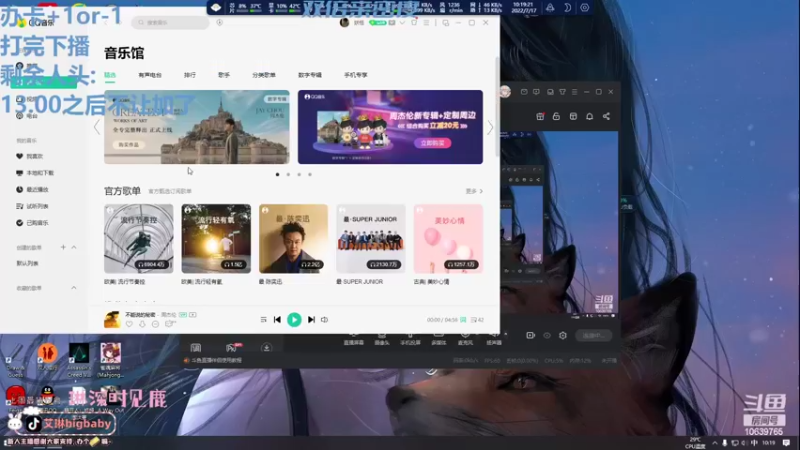Click the play-mode order icon

tap(263, 320)
